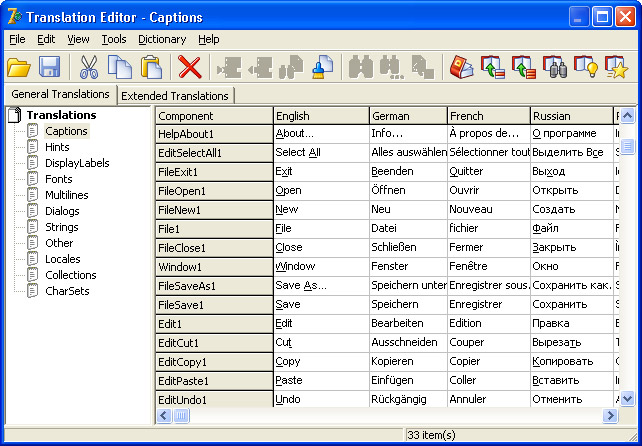Screen dimensions: 642x446
Task: Switch to the Extended Translations tab
Action: pos(175,96)
